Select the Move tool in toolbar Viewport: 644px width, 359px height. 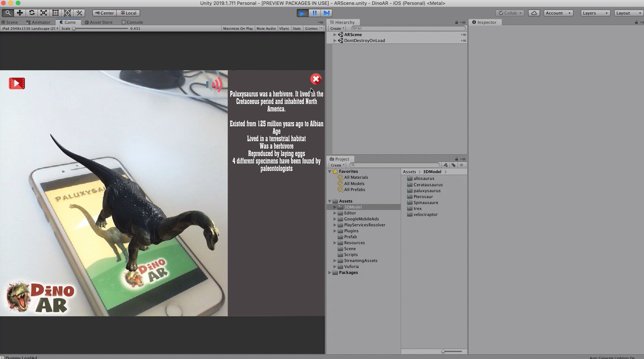20,13
